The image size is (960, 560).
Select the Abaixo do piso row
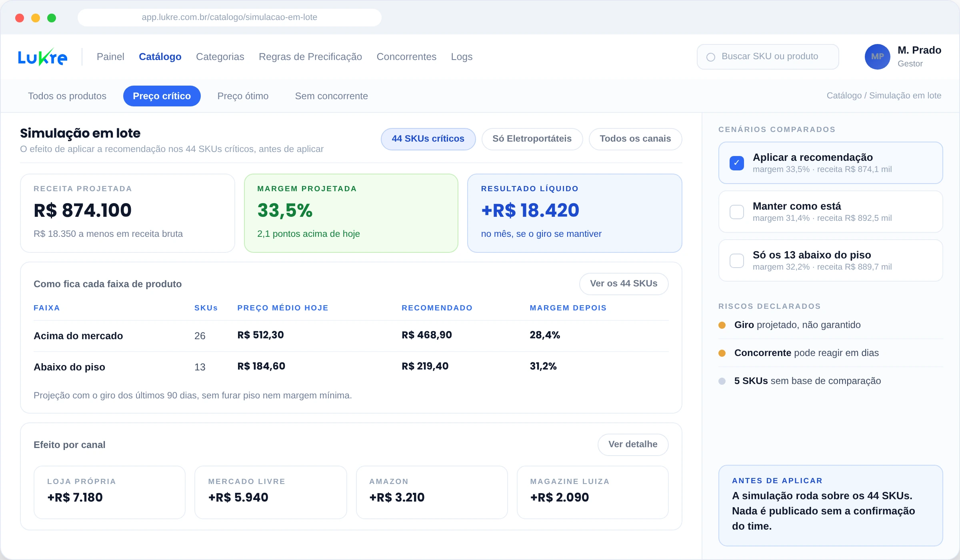(x=351, y=367)
